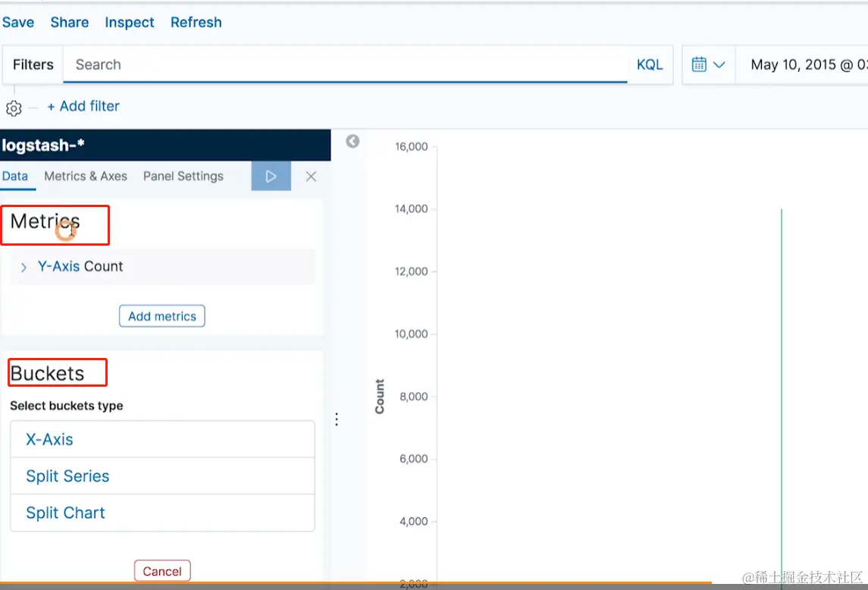Screen dimensions: 868x590
Task: Click the logstash-* index pattern title
Action: (43, 145)
